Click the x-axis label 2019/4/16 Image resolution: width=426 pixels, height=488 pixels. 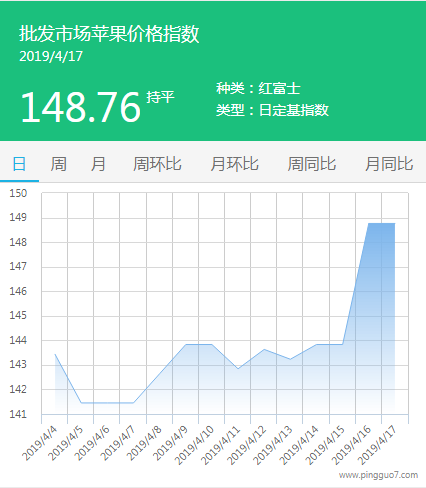[351, 445]
